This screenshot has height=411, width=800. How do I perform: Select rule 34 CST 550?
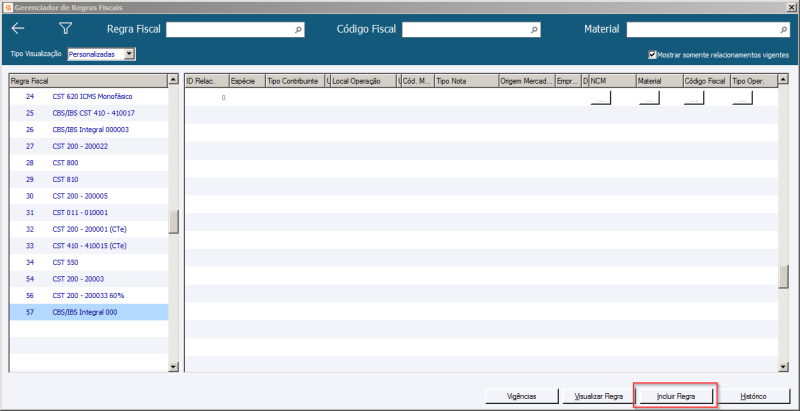[89, 263]
